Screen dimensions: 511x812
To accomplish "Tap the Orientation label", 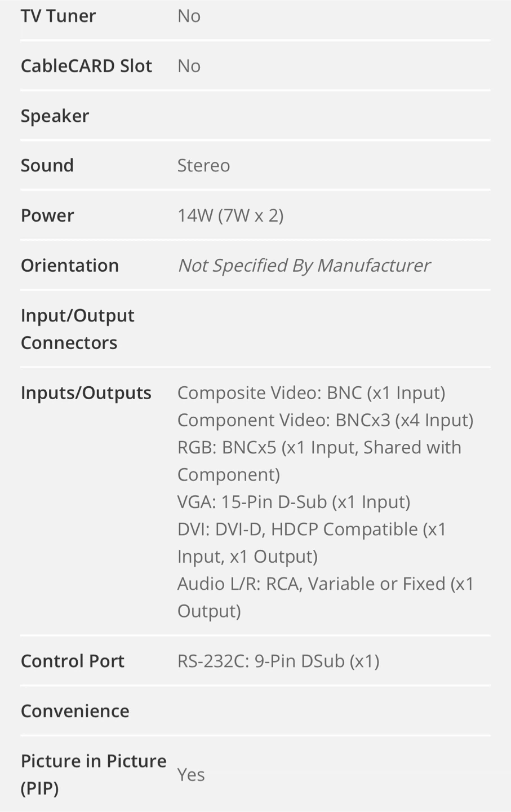I will [70, 265].
